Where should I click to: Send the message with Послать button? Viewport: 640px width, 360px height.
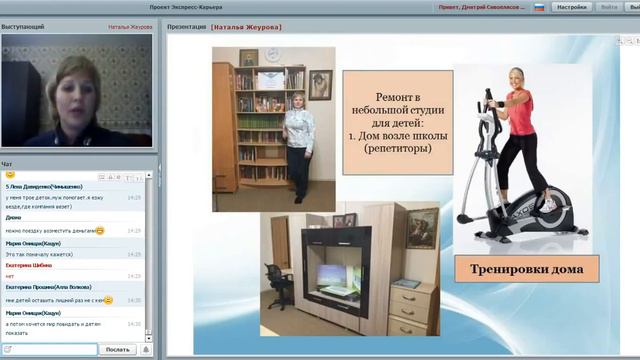coord(117,350)
